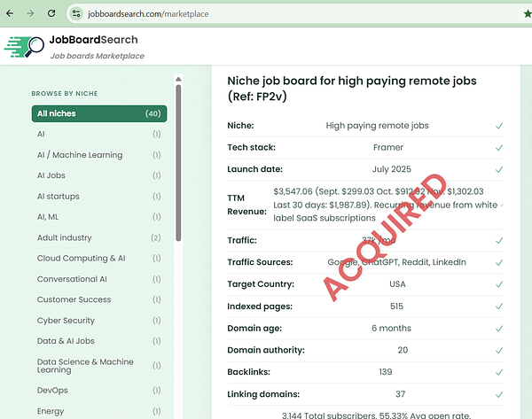Reload the page with refresh icon

(51, 13)
